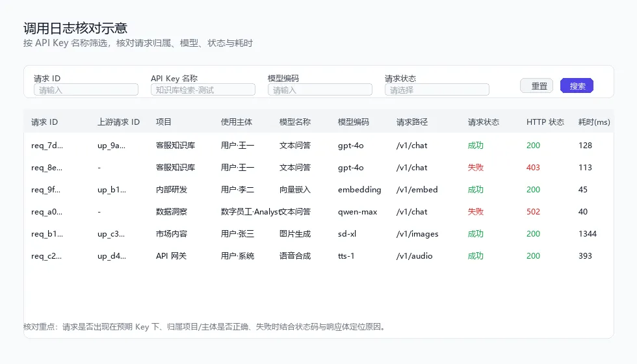Image resolution: width=637 pixels, height=364 pixels.
Task: Click the 搜索 button
Action: coord(577,86)
